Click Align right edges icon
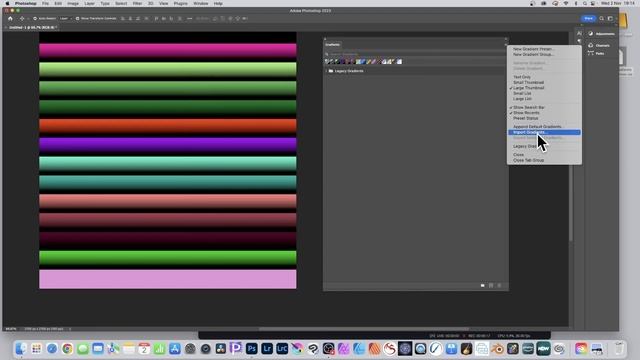The image size is (640, 360). (x=138, y=18)
